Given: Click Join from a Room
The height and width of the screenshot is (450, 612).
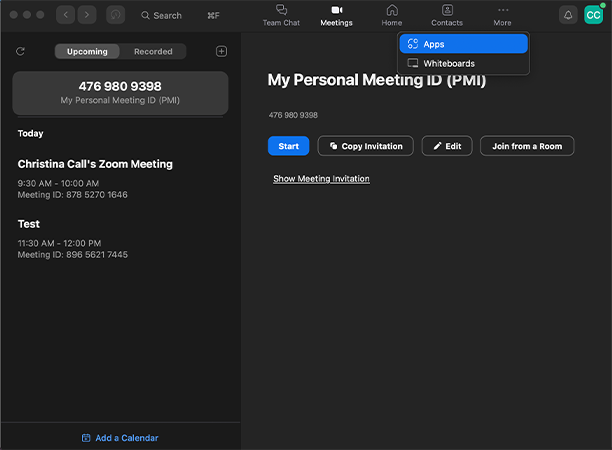Looking at the screenshot, I should [x=527, y=146].
